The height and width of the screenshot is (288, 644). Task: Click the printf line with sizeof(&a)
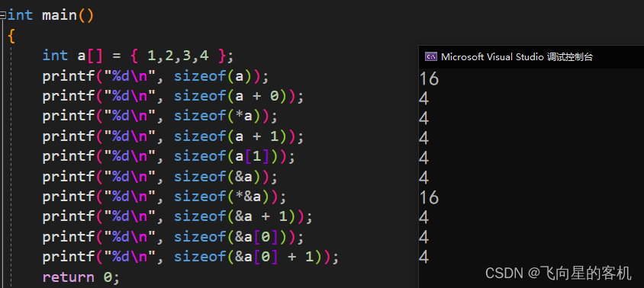[160, 177]
